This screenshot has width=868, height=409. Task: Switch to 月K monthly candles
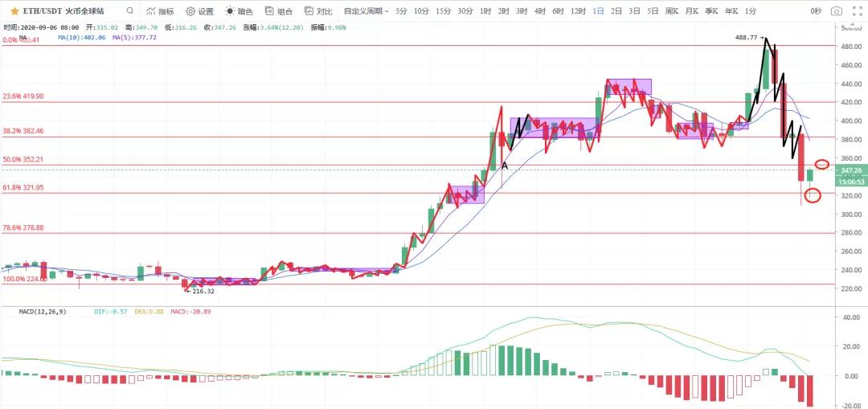pos(691,11)
